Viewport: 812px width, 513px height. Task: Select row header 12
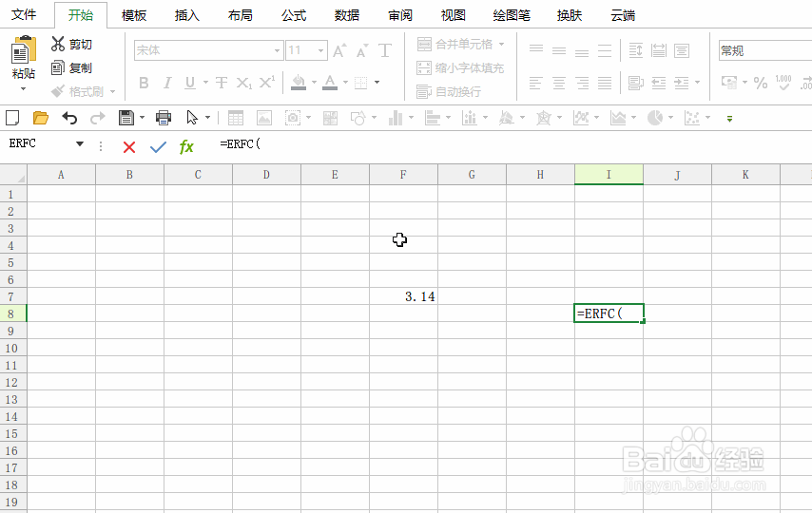[13, 382]
